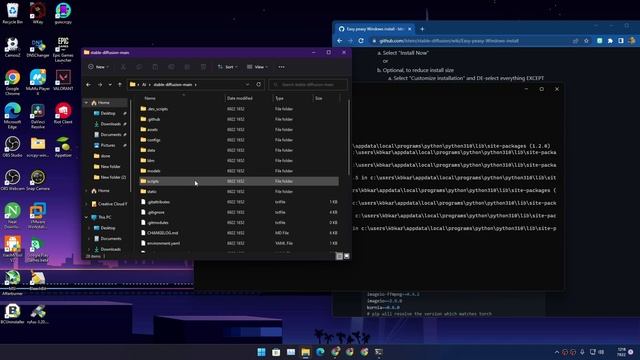
Task: Select the Easy peasy Windows install tab
Action: tap(374, 29)
